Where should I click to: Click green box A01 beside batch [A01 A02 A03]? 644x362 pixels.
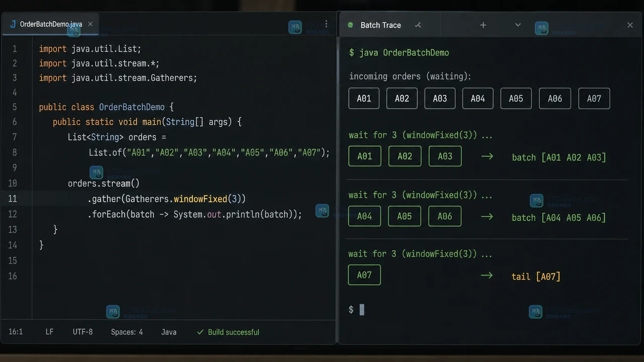coord(365,156)
